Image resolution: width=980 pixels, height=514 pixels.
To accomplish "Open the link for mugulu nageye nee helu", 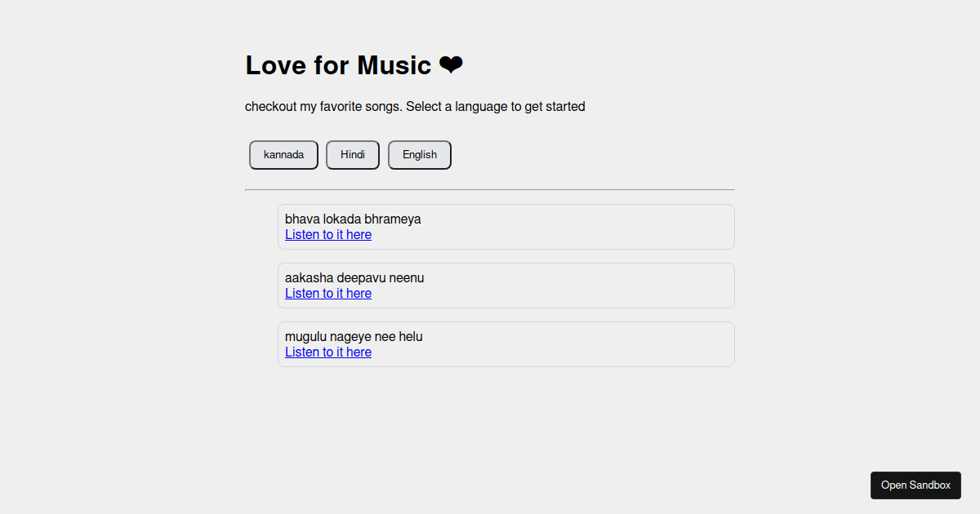I will tap(328, 352).
